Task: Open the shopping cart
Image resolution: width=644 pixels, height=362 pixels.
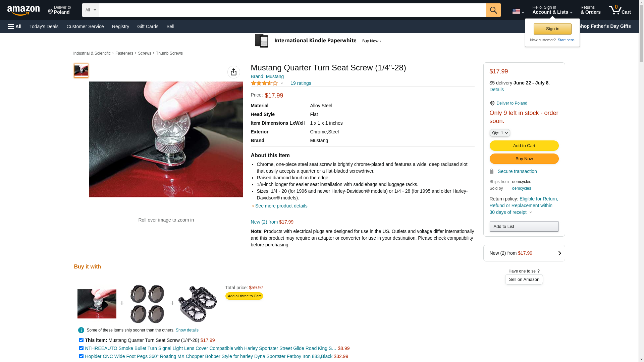Action: [x=620, y=10]
